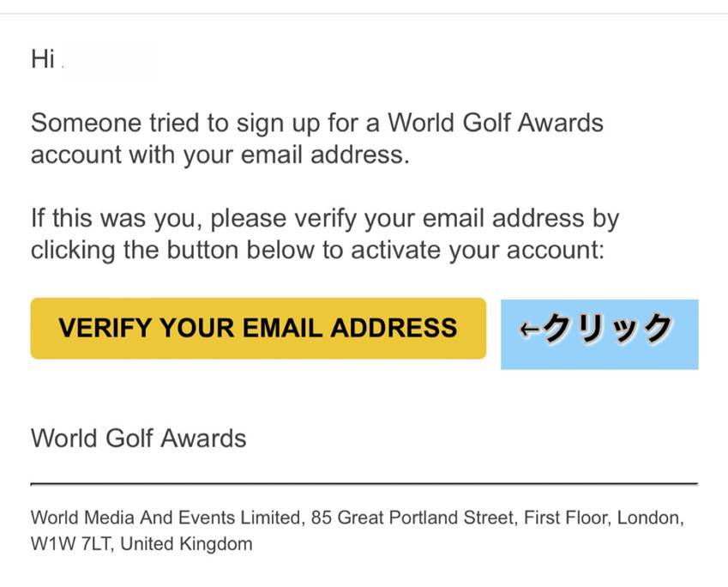Click the blurred recipient name after Hi

pos(110,60)
